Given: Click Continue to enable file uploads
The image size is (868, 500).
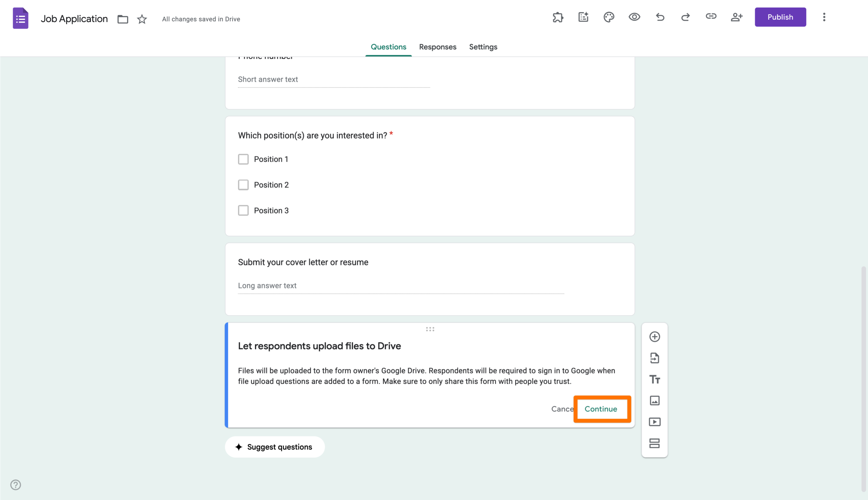Looking at the screenshot, I should [600, 409].
